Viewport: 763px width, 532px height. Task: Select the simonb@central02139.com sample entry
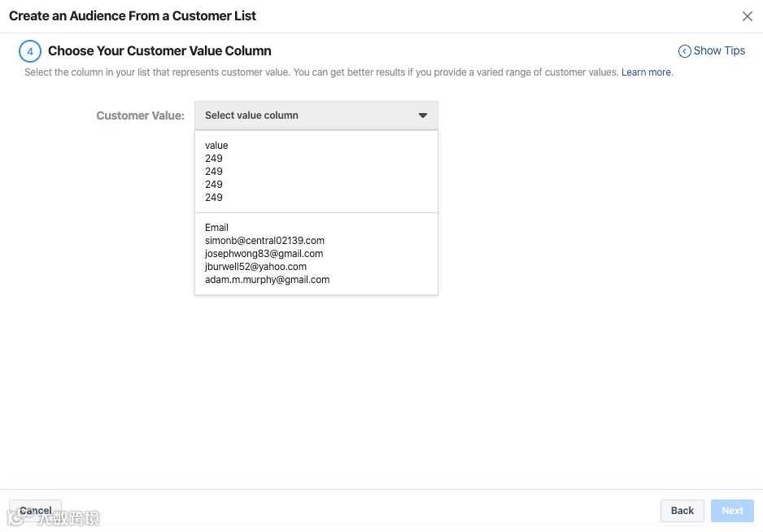tap(264, 241)
